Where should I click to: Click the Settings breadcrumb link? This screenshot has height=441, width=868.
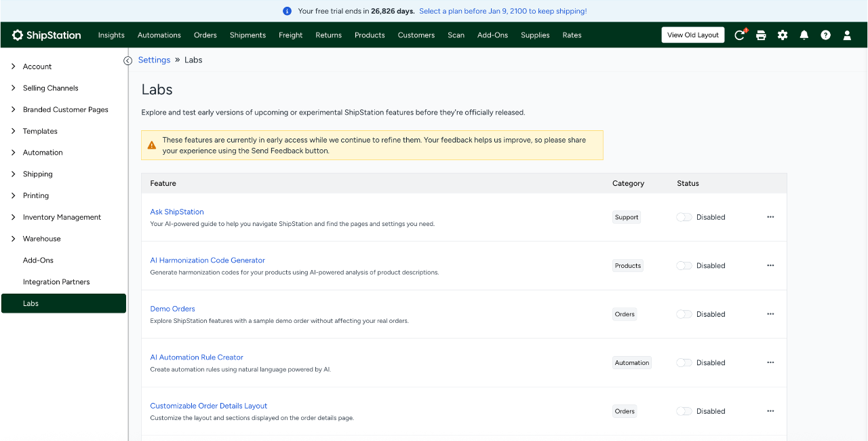click(154, 60)
